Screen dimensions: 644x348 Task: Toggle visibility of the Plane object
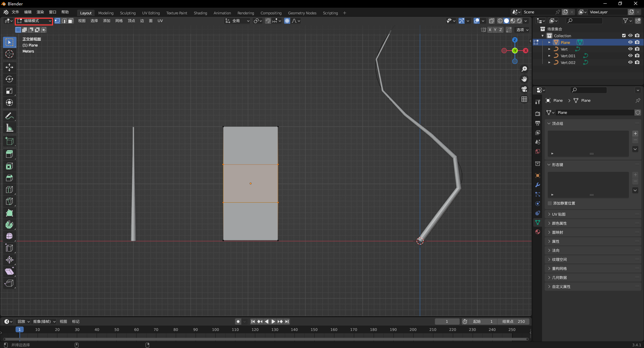(630, 43)
